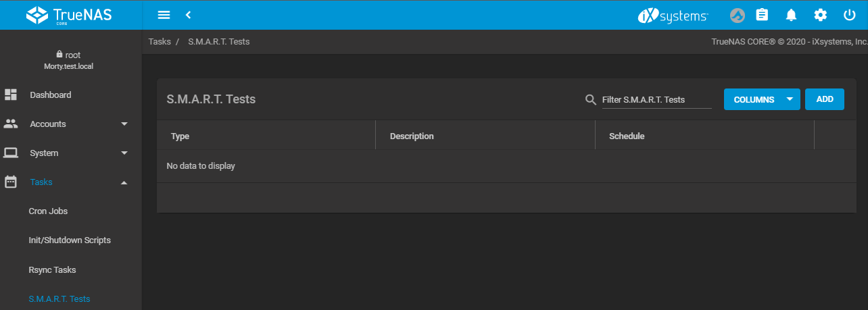The height and width of the screenshot is (310, 868).
Task: Toggle the hamburger menu icon
Action: [x=164, y=15]
